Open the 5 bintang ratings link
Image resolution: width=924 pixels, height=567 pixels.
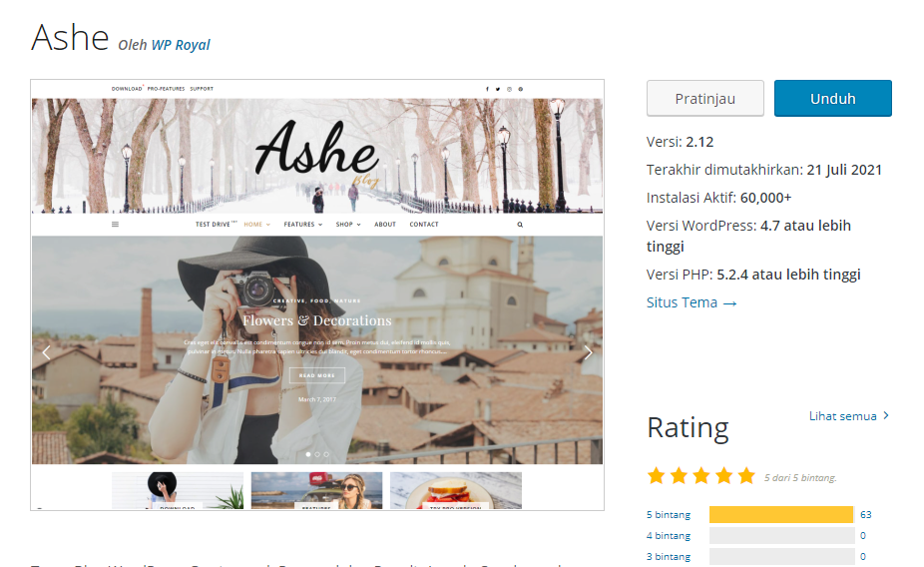[x=669, y=514]
